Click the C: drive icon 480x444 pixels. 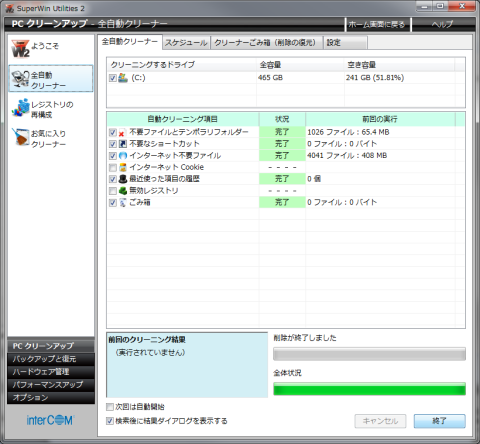[123, 78]
